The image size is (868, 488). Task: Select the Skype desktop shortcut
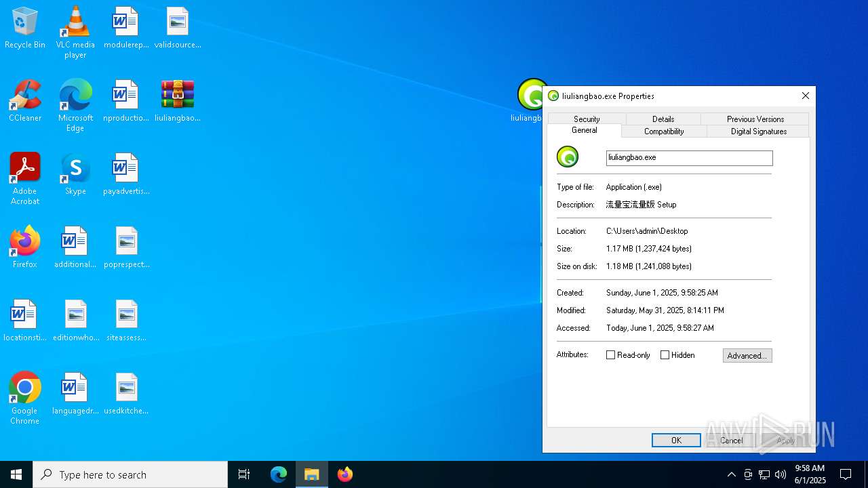75,174
